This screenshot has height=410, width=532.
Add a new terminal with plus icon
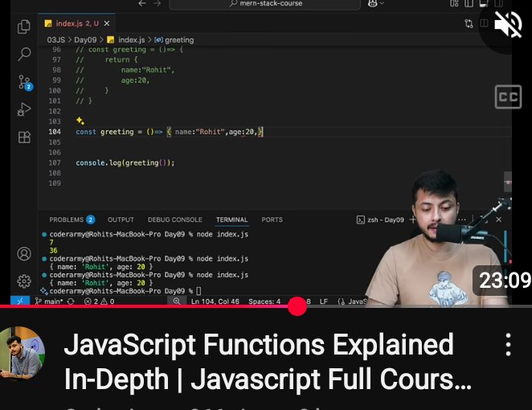tap(412, 220)
